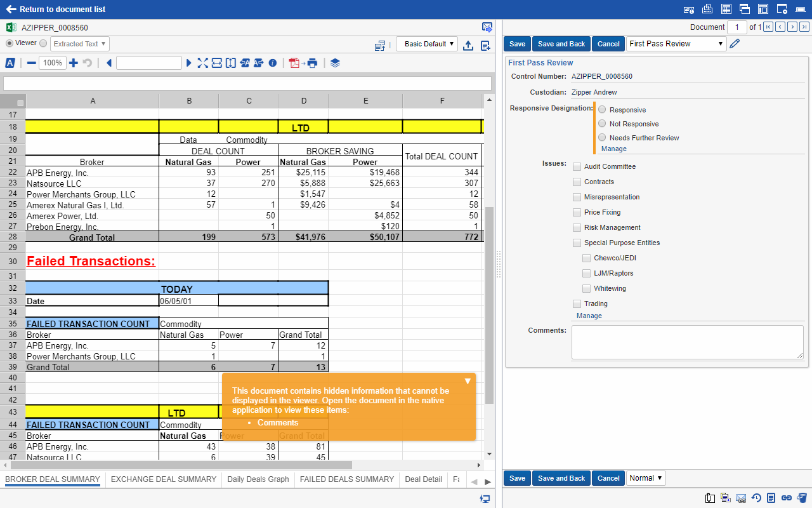This screenshot has width=812, height=508.
Task: Open document history clock icon
Action: (x=756, y=497)
